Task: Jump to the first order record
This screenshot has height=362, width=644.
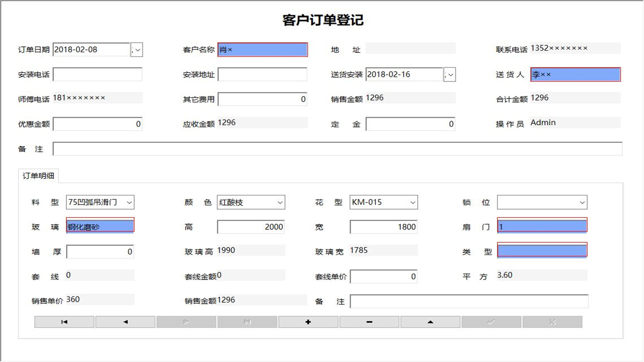Action: coord(64,321)
